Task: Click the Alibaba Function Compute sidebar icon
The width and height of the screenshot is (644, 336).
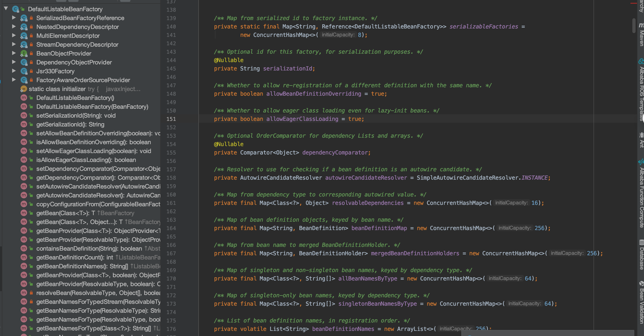Action: point(641,162)
